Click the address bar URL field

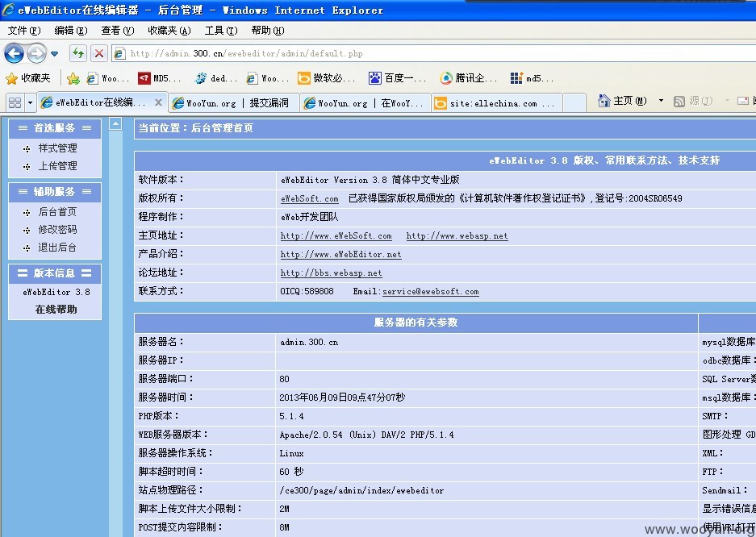coord(434,53)
